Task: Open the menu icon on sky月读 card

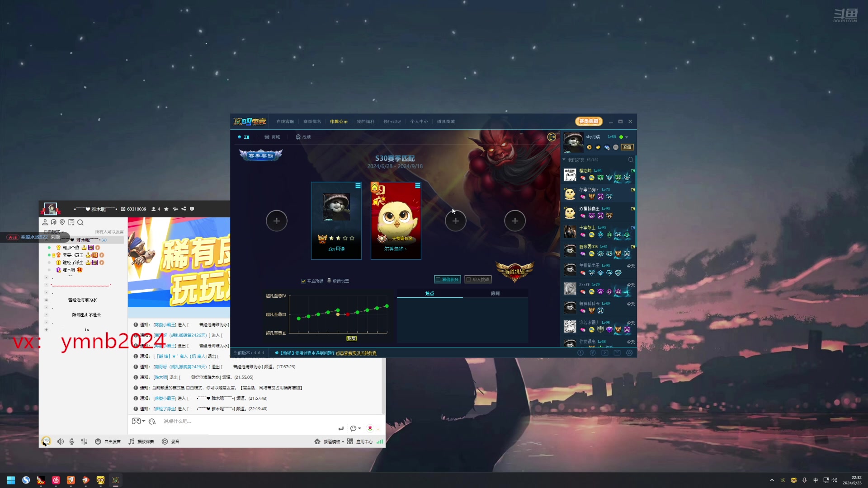Action: tap(358, 186)
